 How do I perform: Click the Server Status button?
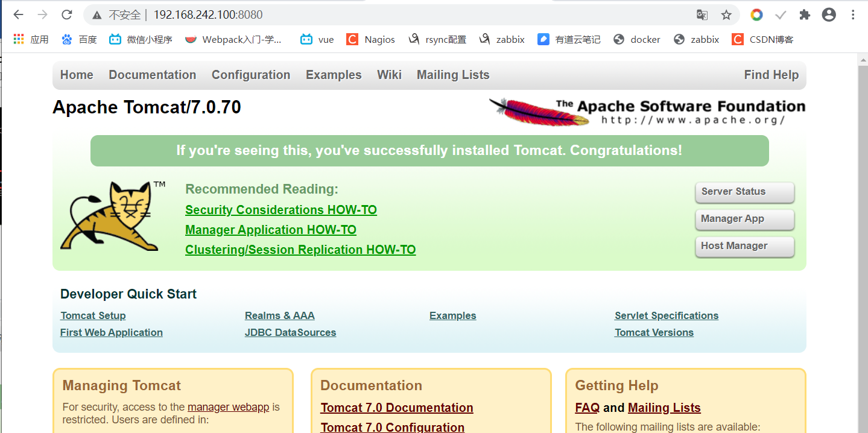click(x=745, y=192)
